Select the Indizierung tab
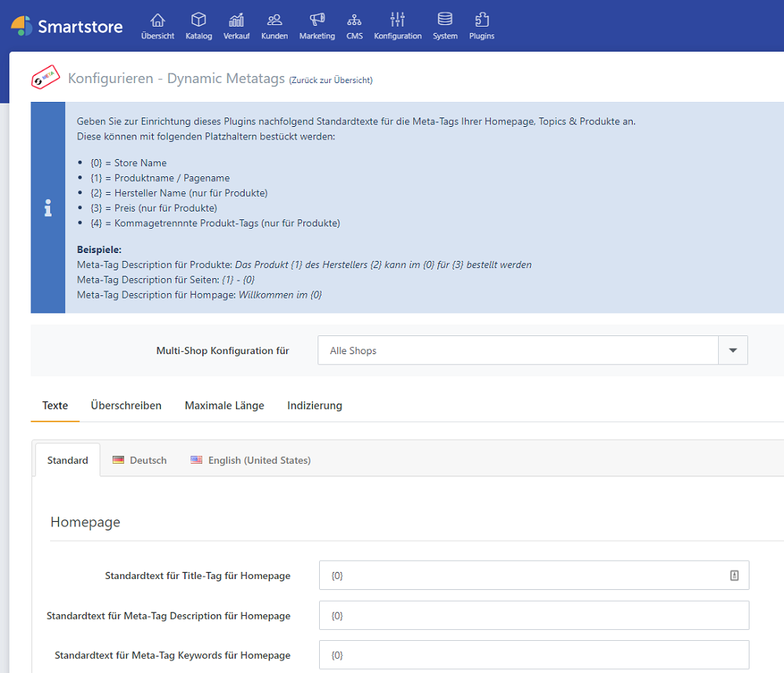 (x=314, y=405)
